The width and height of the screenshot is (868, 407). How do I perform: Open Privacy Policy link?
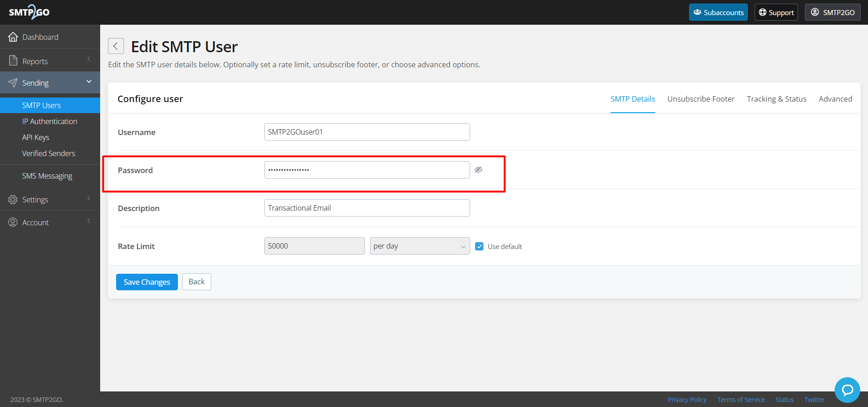[687, 400]
